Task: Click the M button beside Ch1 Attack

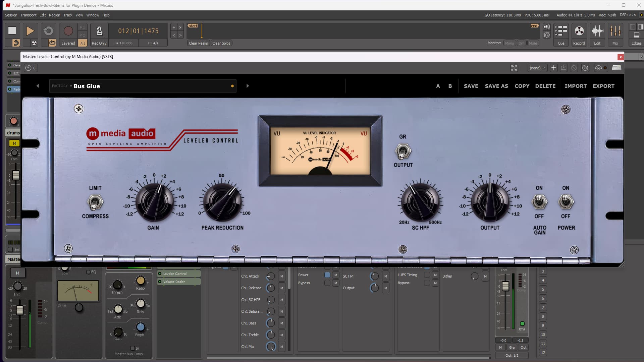Action: 282,276
